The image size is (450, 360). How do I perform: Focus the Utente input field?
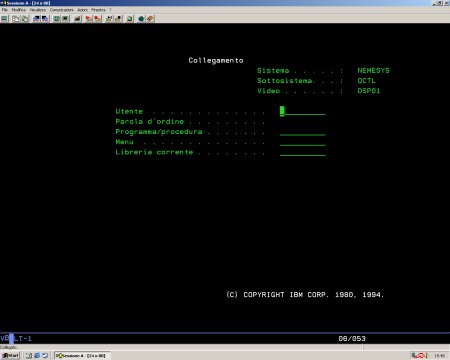[303, 111]
